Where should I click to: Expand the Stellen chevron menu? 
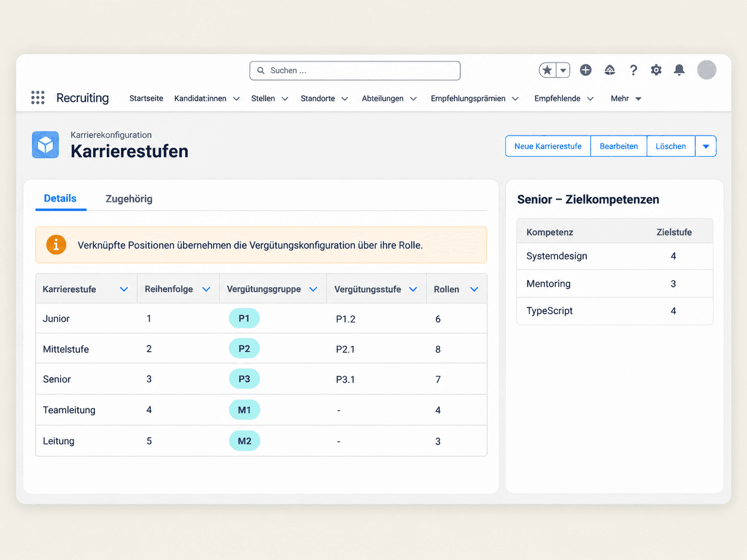285,99
